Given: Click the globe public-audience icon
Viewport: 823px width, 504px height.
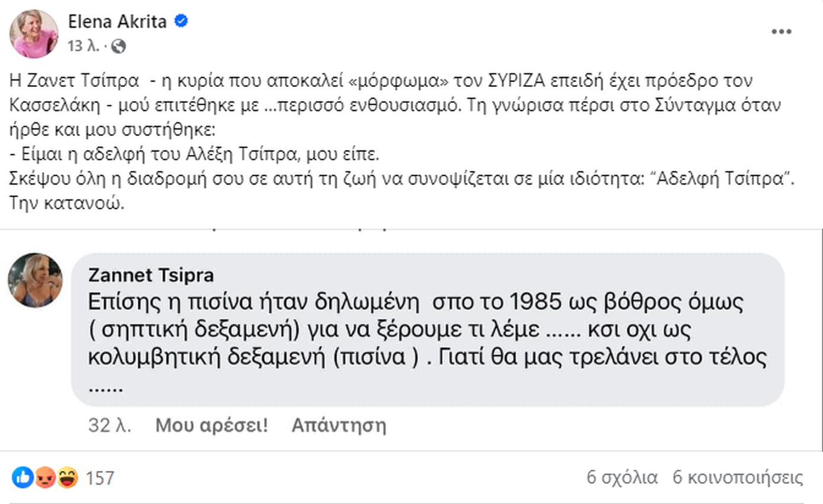Looking at the screenshot, I should pyautogui.click(x=118, y=46).
